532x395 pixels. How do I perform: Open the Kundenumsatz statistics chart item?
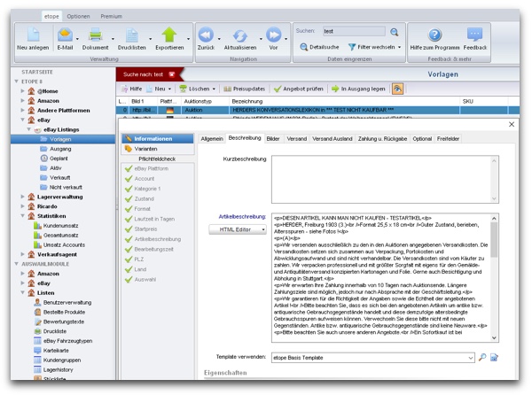point(56,226)
